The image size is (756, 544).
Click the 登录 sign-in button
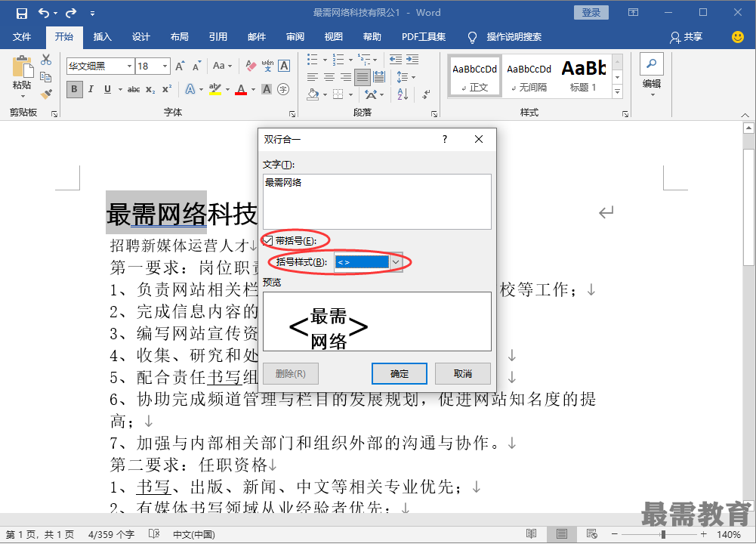click(591, 13)
